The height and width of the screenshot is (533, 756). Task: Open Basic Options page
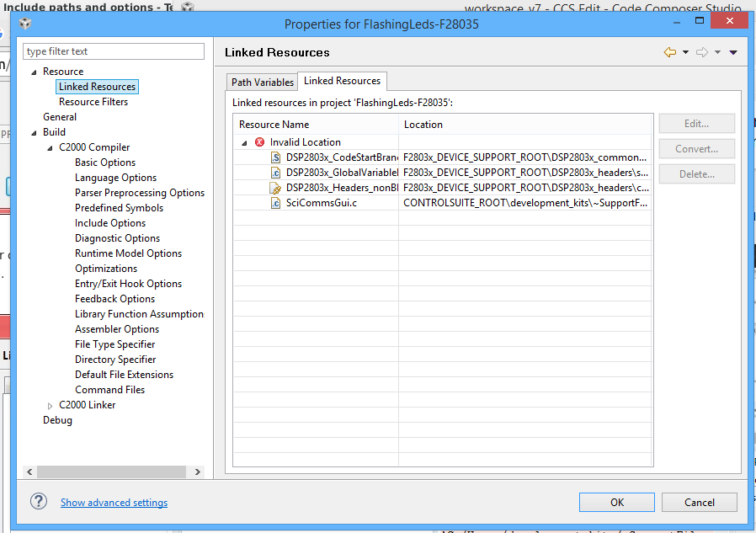[x=105, y=163]
